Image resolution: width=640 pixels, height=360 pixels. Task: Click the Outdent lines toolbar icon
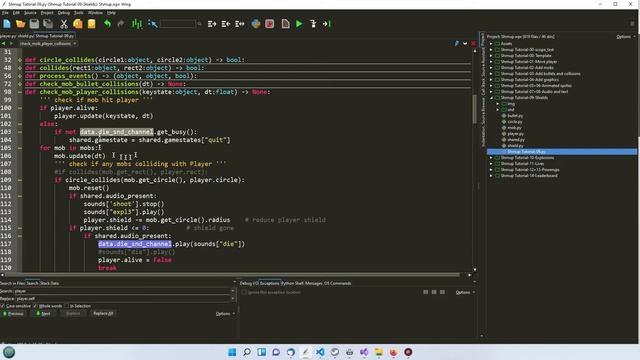click(226, 24)
